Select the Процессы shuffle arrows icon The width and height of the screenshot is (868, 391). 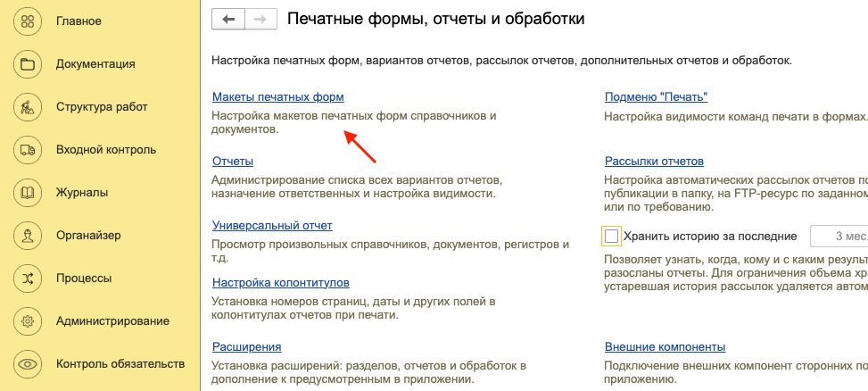(x=28, y=278)
